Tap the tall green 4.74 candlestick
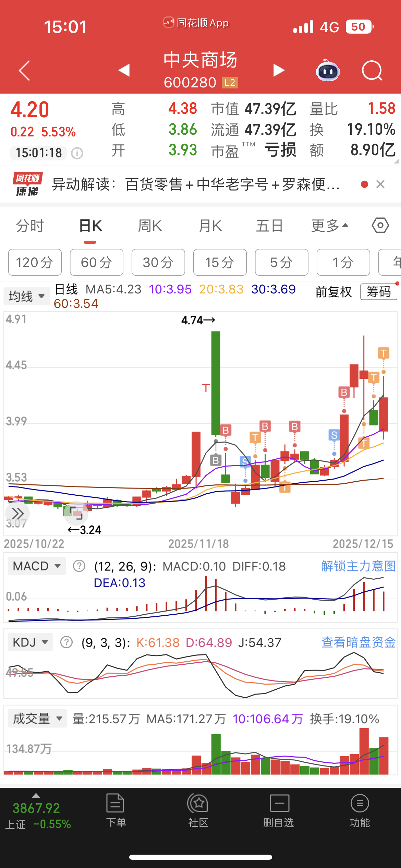Viewport: 401px width, 868px height. (216, 383)
